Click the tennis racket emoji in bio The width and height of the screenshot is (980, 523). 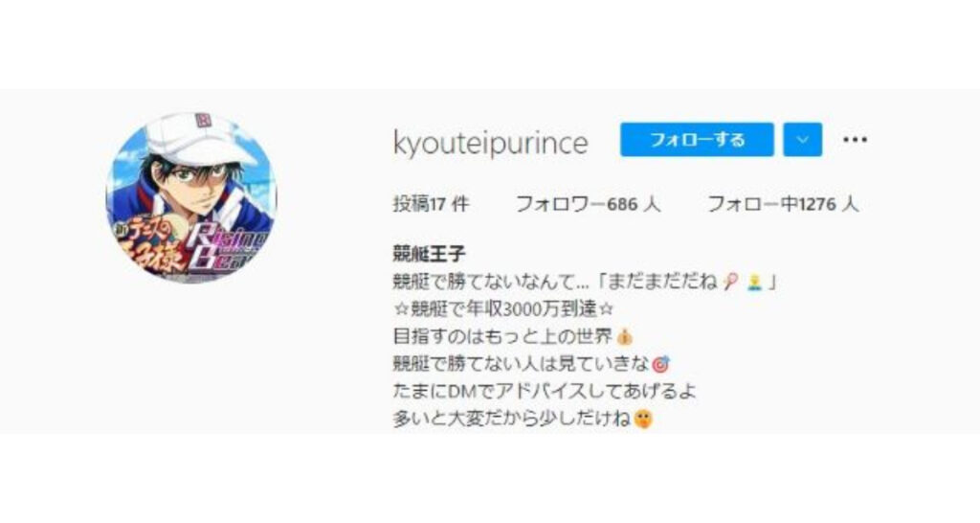[x=730, y=283]
